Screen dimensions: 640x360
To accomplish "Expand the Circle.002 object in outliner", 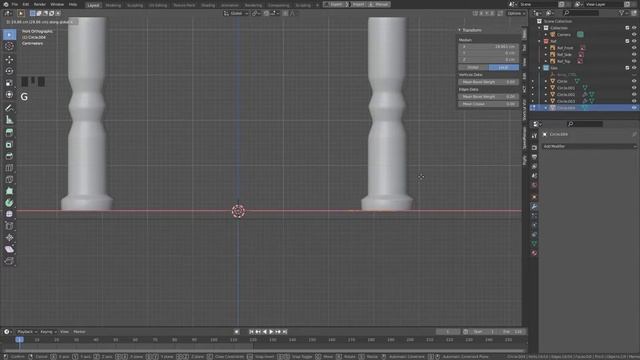I will coord(546,95).
